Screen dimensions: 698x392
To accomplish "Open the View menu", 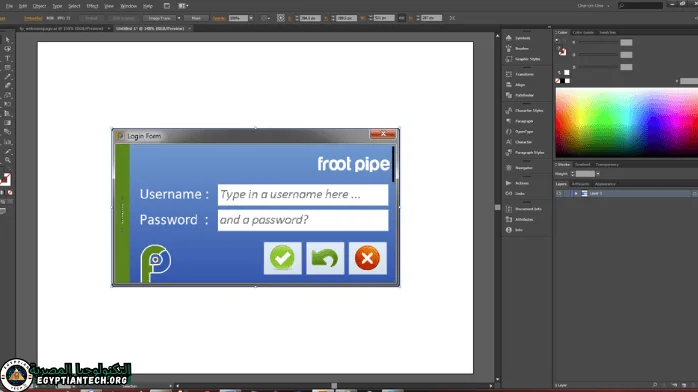I will point(109,6).
